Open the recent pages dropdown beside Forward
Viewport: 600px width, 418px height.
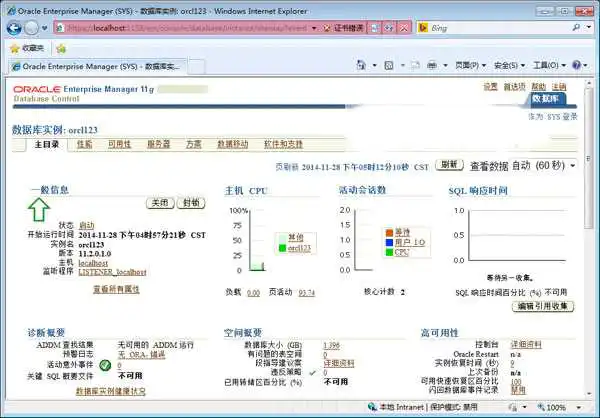[x=45, y=28]
